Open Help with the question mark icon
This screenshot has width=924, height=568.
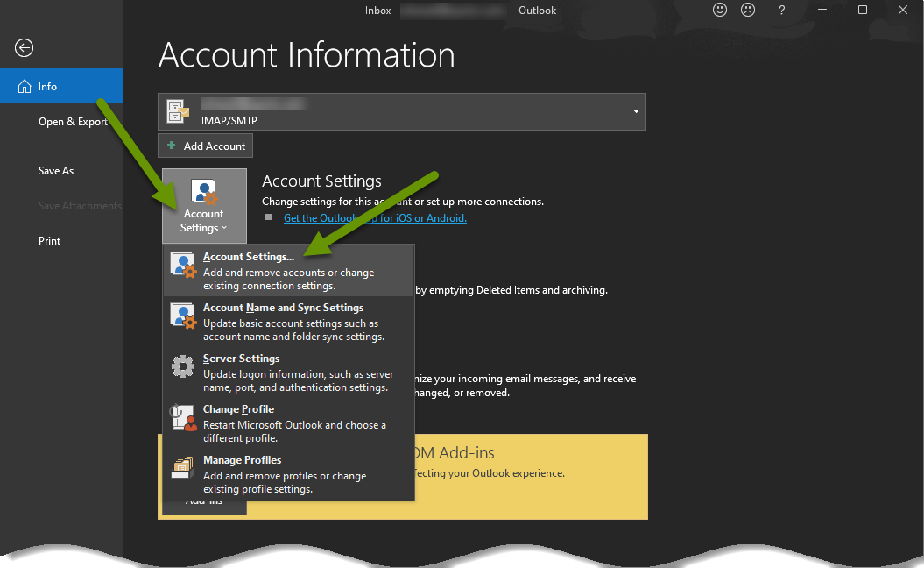781,10
